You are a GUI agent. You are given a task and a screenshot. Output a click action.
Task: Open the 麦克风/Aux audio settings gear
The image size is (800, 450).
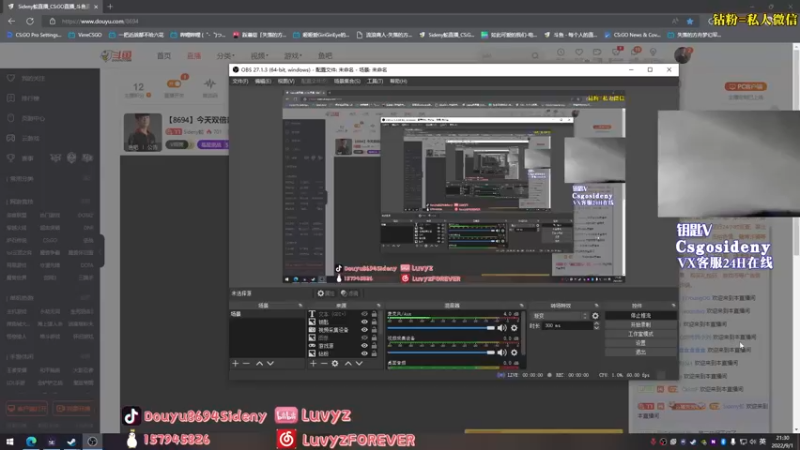point(514,328)
